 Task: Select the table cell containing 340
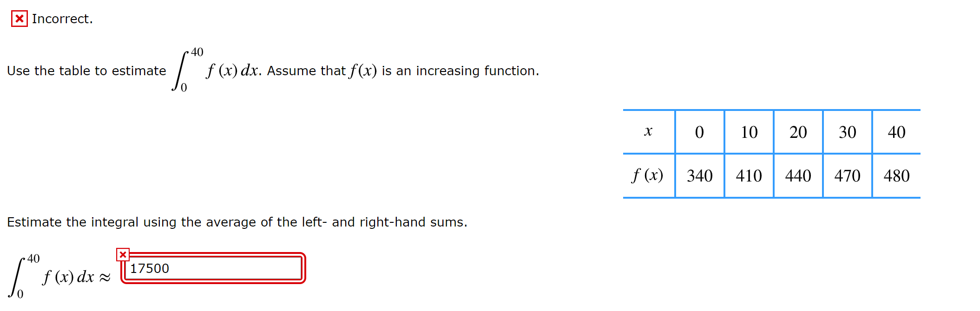(x=699, y=175)
